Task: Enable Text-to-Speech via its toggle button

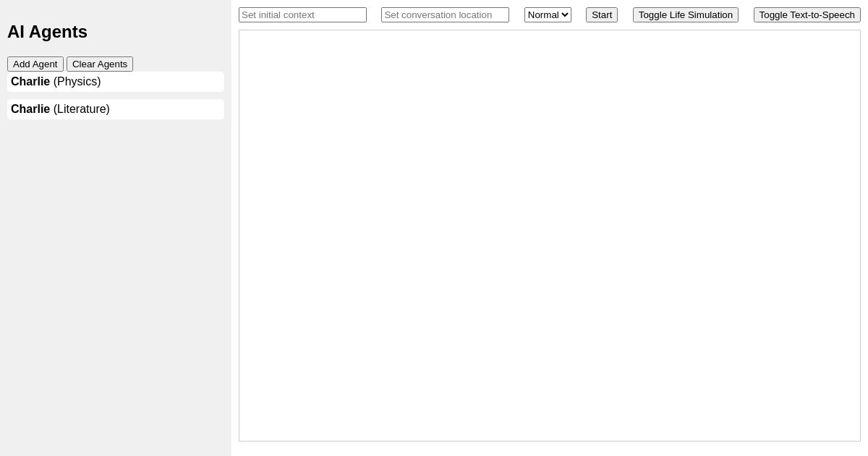Action: tap(807, 14)
